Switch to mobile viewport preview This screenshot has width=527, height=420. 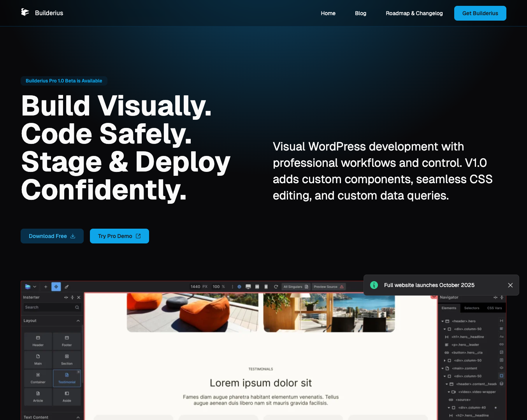(x=265, y=286)
